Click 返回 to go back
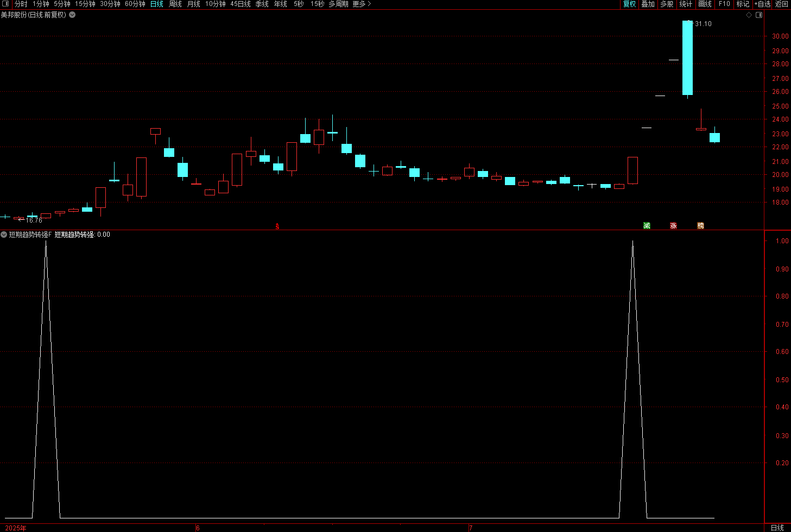Image resolution: width=791 pixels, height=532 pixels. pos(782,4)
